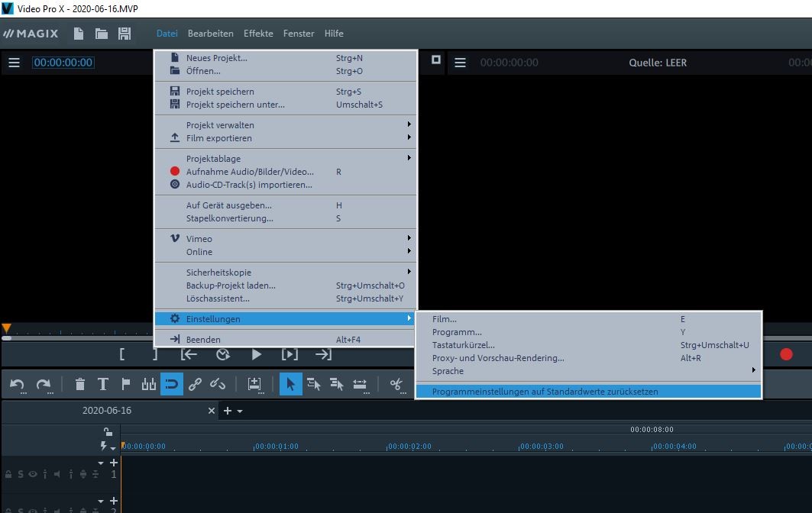The image size is (812, 513).
Task: Open the Fenster menu
Action: (299, 34)
